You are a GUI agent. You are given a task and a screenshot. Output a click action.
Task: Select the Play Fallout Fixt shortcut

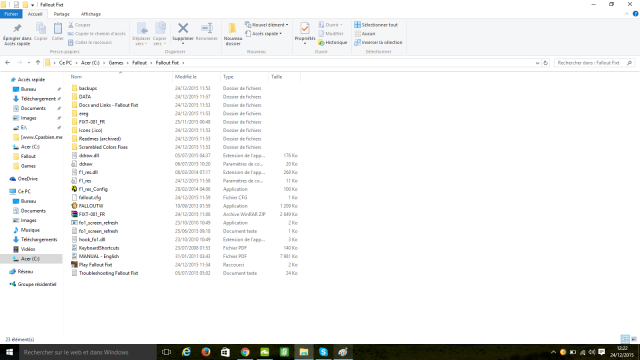(x=95, y=264)
